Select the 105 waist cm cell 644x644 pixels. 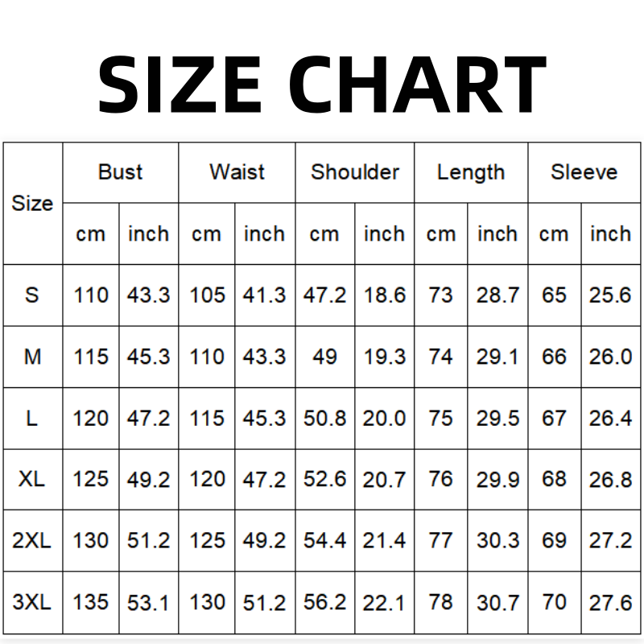click(207, 295)
